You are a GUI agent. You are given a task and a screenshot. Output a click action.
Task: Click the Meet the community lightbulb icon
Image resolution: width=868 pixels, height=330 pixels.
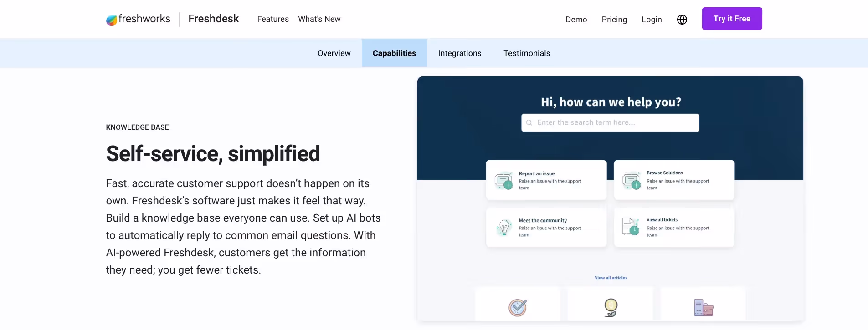(504, 227)
